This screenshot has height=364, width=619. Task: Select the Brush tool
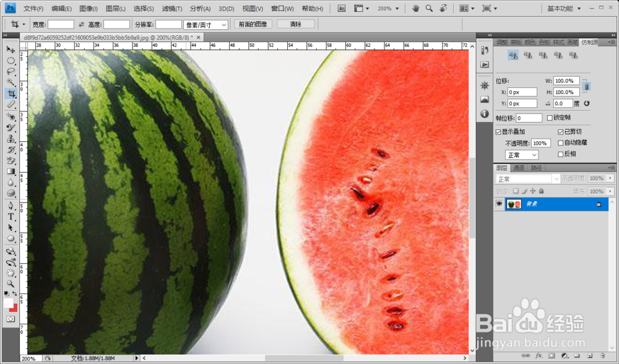click(x=11, y=128)
